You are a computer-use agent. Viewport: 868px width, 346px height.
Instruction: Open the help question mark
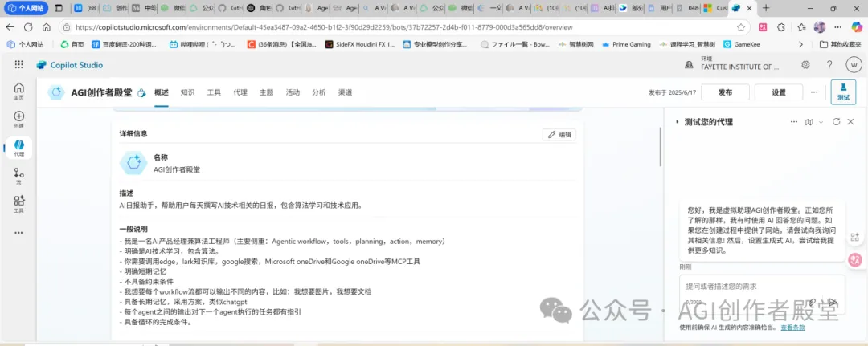click(x=829, y=65)
